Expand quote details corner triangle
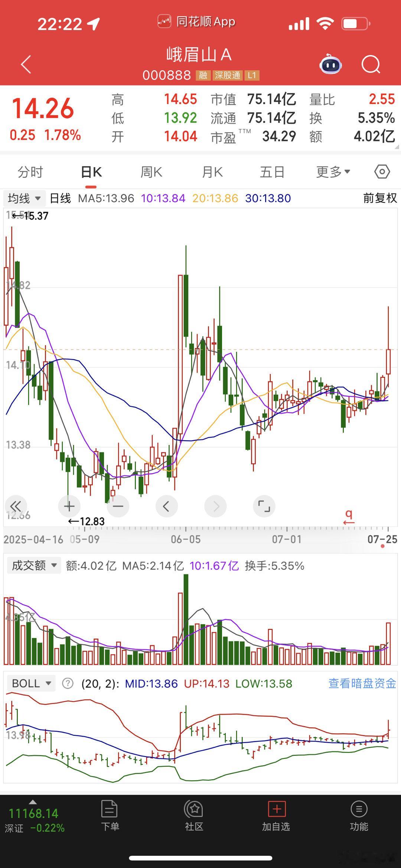401x868 pixels. point(397,147)
